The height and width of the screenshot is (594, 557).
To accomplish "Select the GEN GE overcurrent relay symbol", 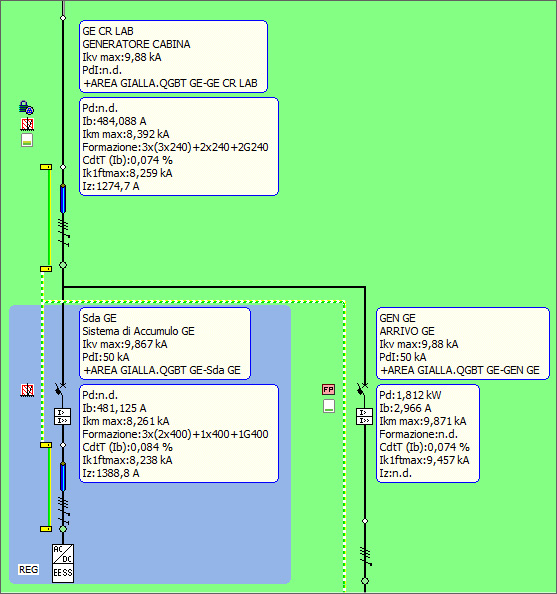I will coord(364,416).
